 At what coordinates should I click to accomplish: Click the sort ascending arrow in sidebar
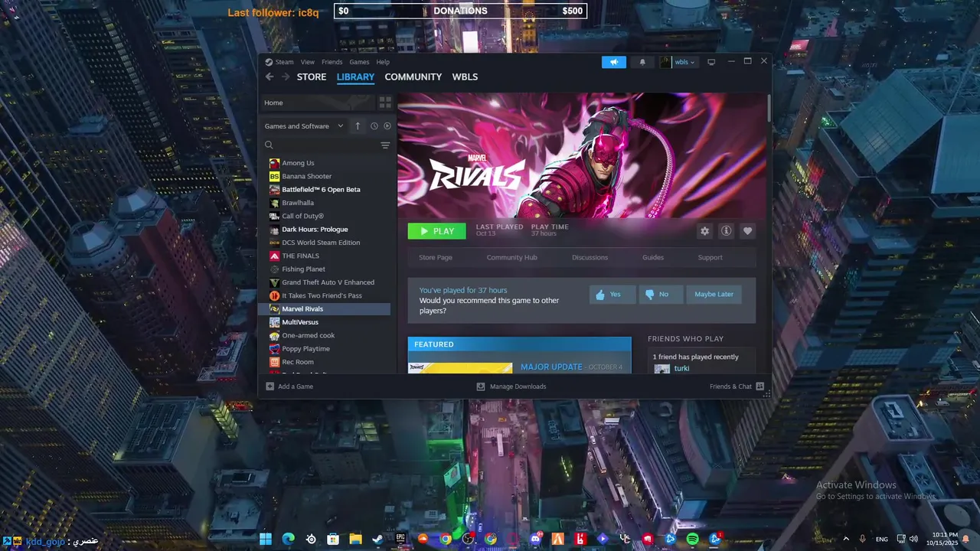click(x=357, y=126)
